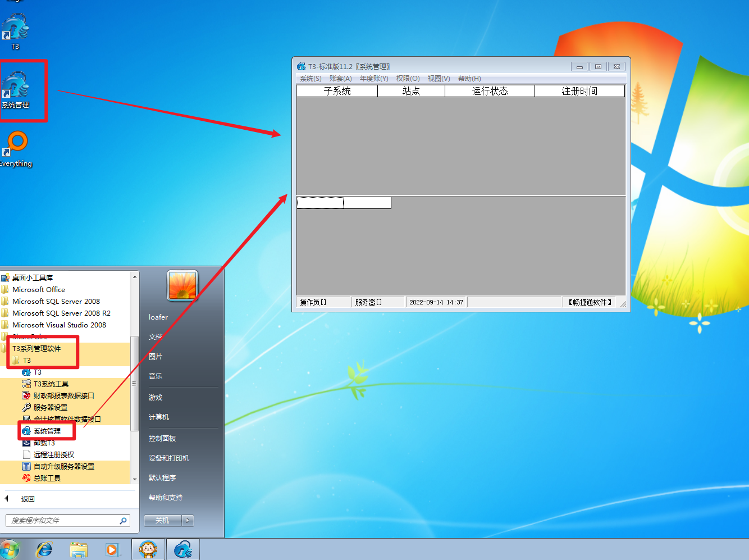Open the 年度账(Y) menu
The height and width of the screenshot is (560, 749).
click(374, 79)
